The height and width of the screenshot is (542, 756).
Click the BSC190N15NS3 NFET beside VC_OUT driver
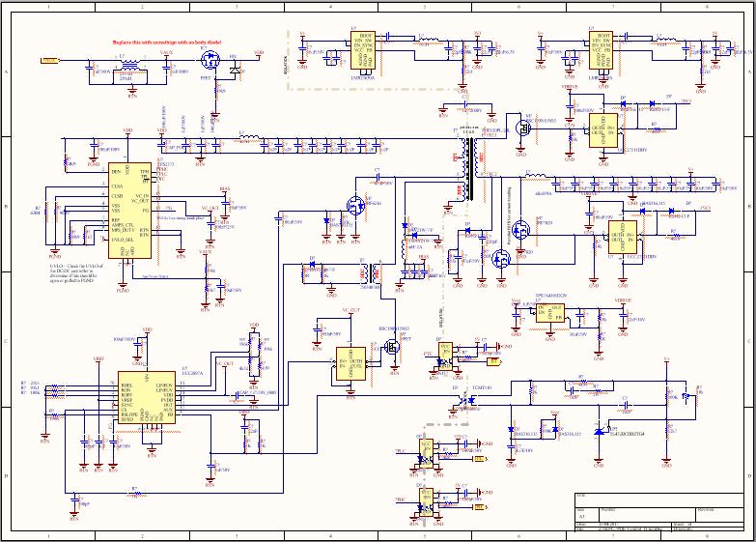coord(393,347)
